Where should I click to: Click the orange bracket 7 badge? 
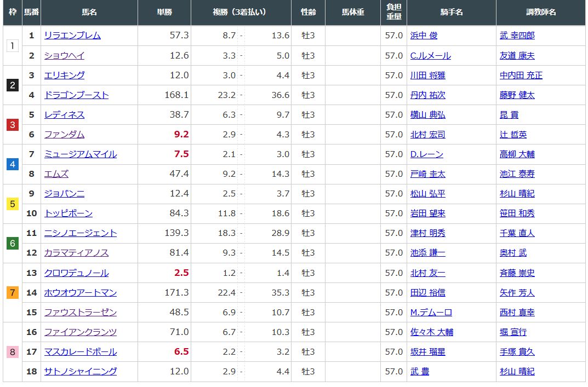[13, 292]
